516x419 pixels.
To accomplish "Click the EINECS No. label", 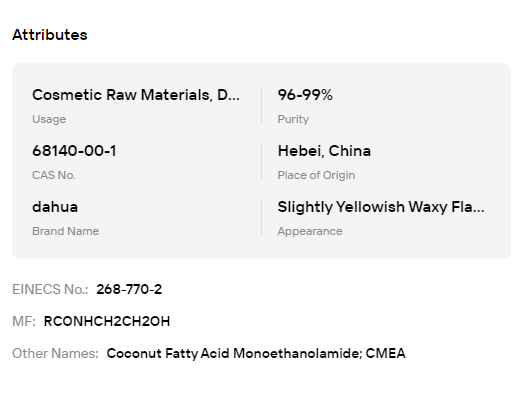I will pos(50,289).
